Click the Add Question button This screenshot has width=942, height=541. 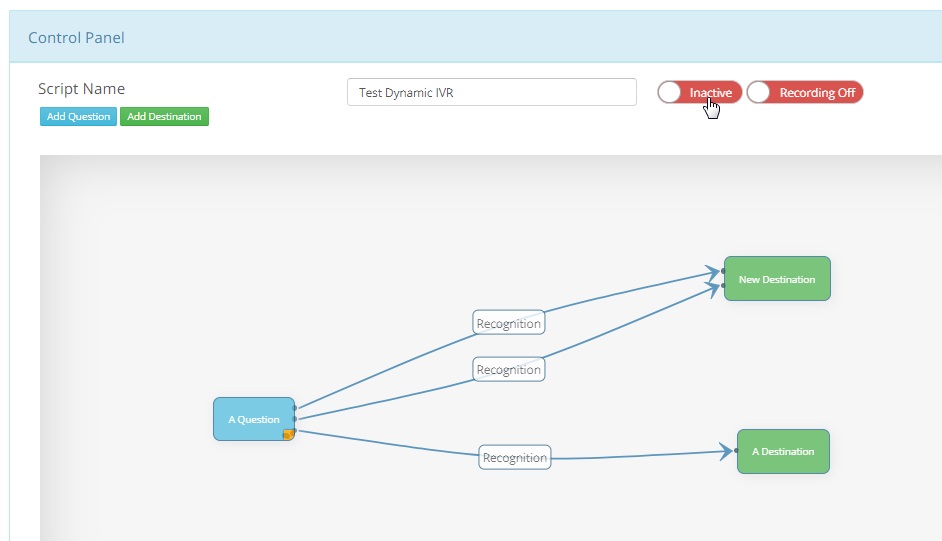click(x=78, y=116)
